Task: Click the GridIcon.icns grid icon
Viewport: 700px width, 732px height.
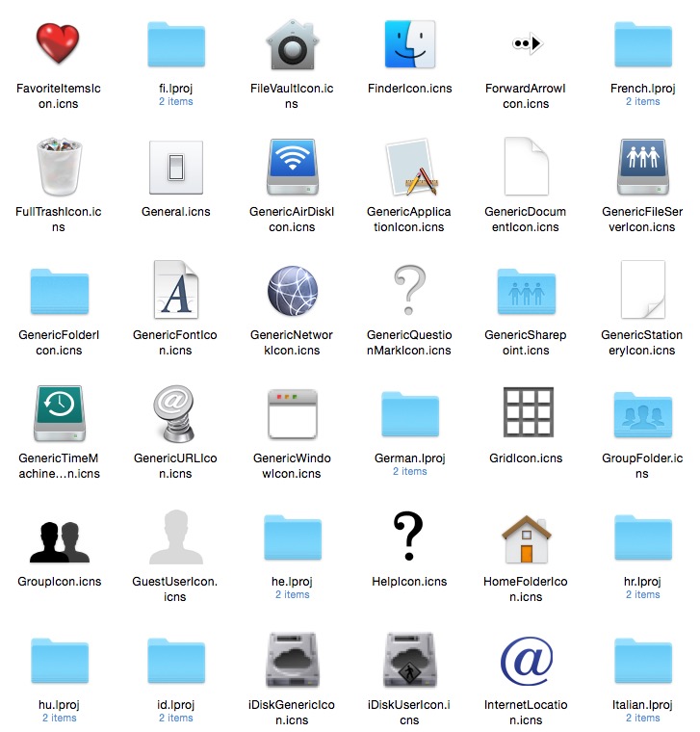Action: click(x=529, y=412)
